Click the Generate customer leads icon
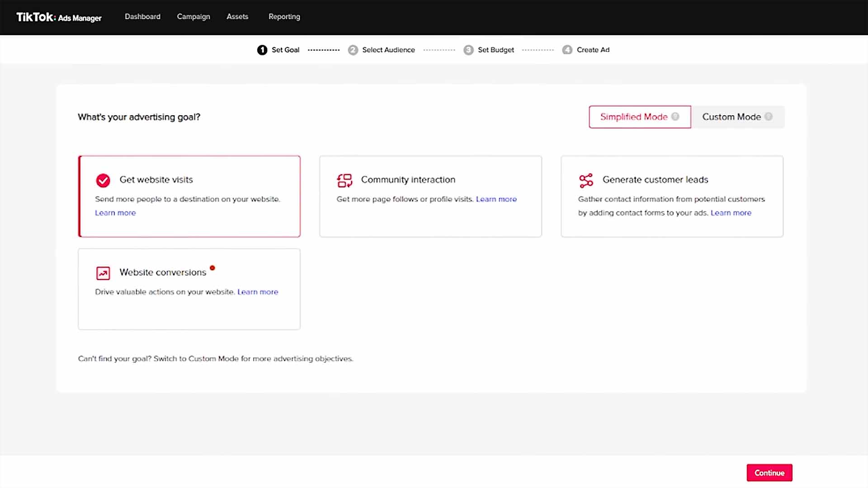 click(x=586, y=180)
